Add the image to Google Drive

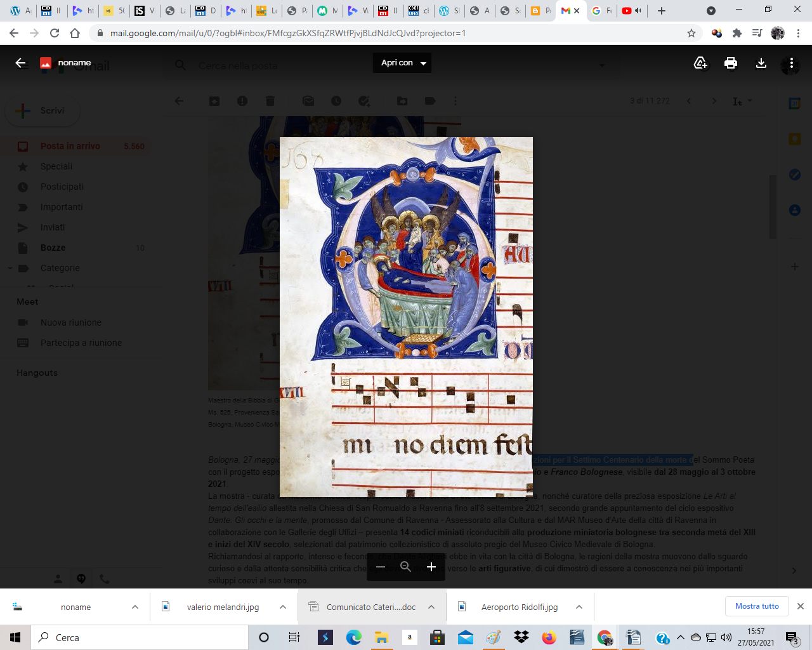[x=700, y=63]
